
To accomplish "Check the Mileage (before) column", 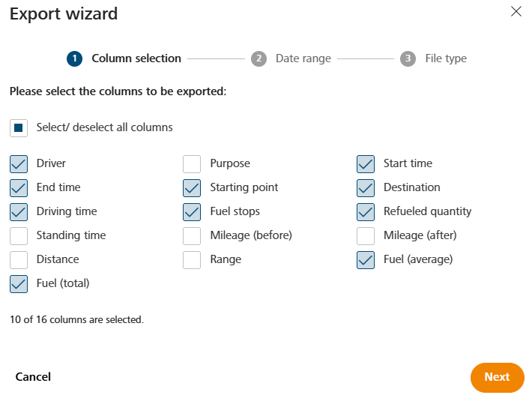I will pyautogui.click(x=192, y=236).
